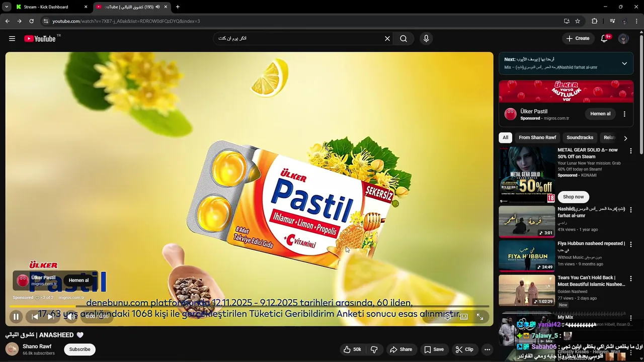Click the magnifier search button
Image resolution: width=644 pixels, height=362 pixels.
[x=404, y=39]
